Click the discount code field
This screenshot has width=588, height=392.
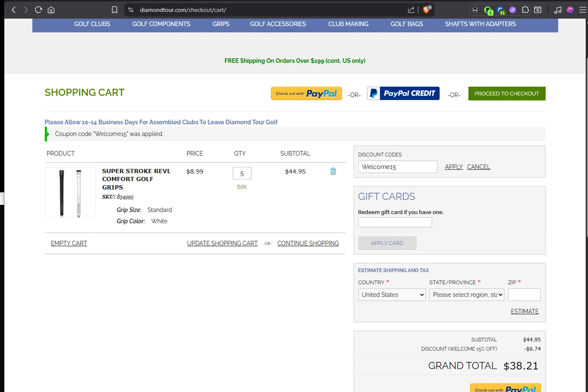tap(398, 167)
